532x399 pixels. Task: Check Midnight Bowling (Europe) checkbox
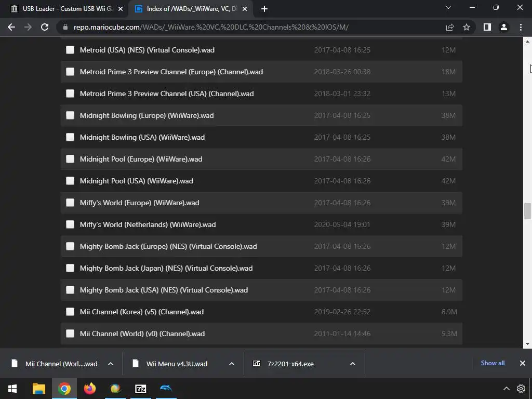[x=70, y=115]
